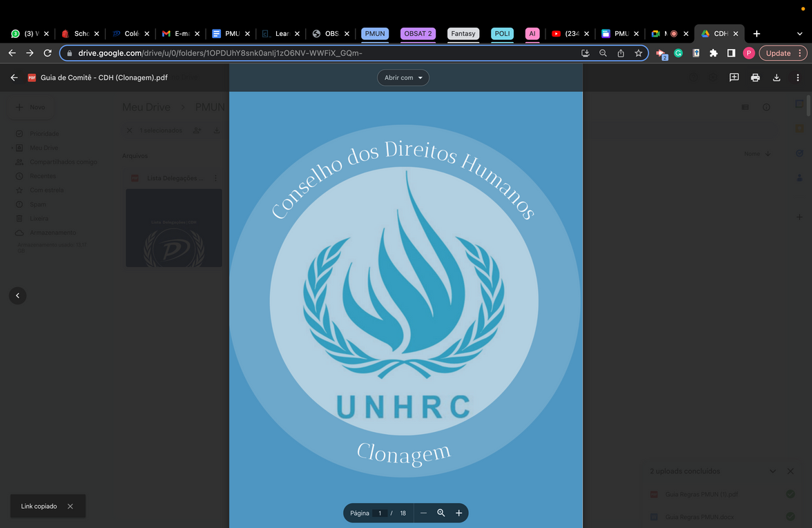Zoom out of the PDF page
The height and width of the screenshot is (528, 812).
(x=424, y=513)
